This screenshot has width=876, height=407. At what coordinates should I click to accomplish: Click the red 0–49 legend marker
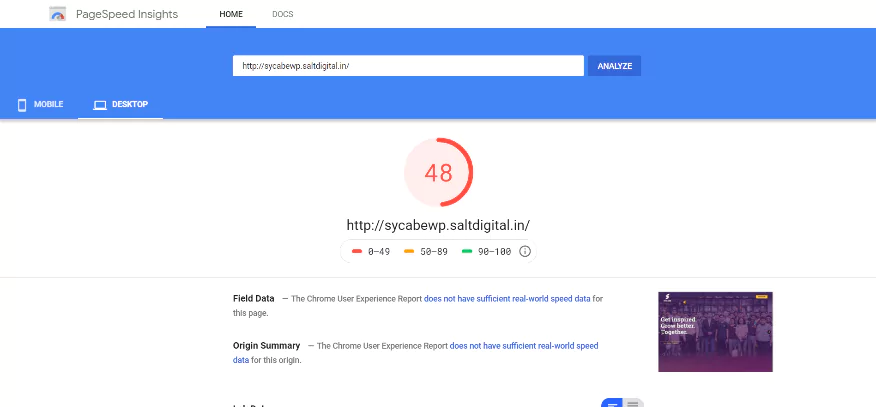pyautogui.click(x=357, y=252)
